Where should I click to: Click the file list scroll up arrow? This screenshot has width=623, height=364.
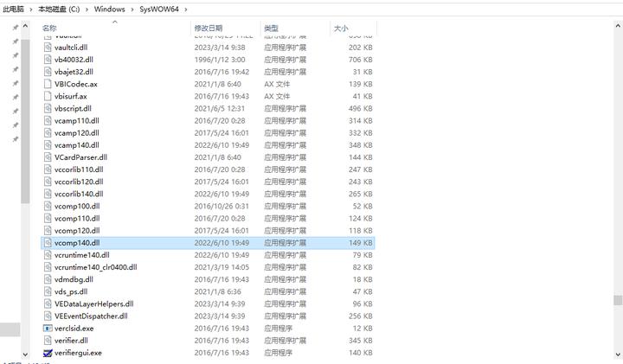pos(618,26)
